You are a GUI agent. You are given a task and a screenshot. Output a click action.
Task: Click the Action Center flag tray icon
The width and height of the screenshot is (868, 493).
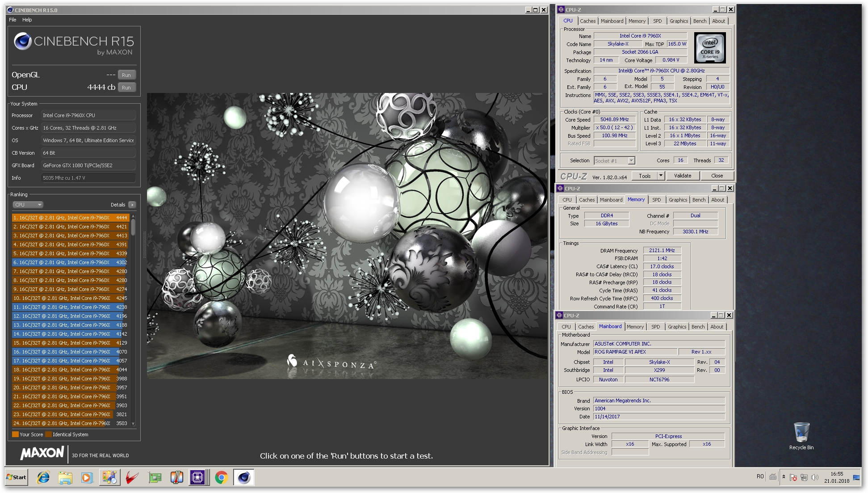pos(793,477)
